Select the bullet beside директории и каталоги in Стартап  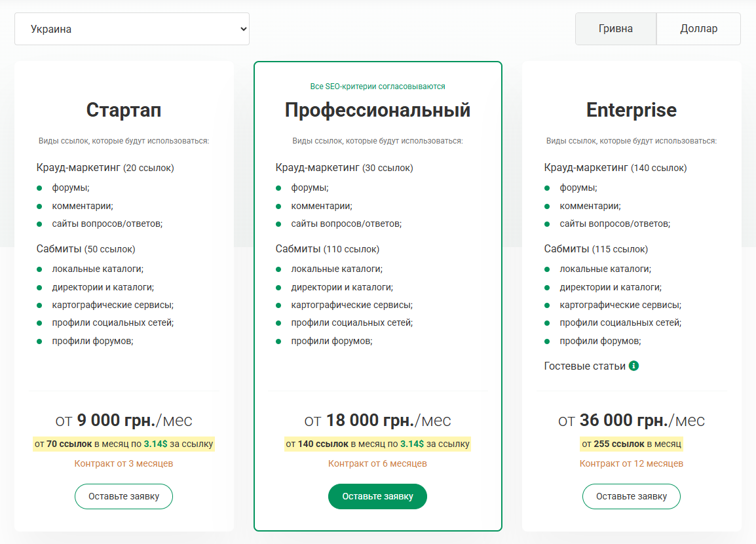pyautogui.click(x=40, y=287)
